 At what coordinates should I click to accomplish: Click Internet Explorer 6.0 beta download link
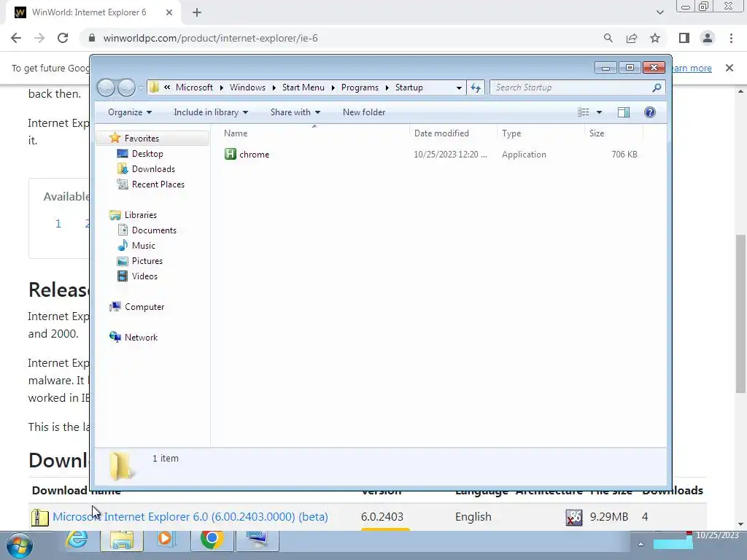tap(190, 517)
